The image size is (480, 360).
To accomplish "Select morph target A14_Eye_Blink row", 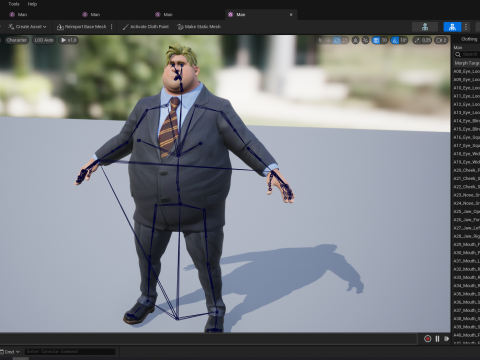I will [x=466, y=121].
